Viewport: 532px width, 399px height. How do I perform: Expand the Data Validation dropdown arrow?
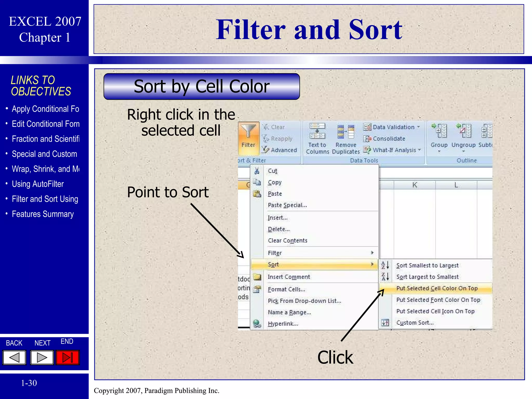pos(418,127)
